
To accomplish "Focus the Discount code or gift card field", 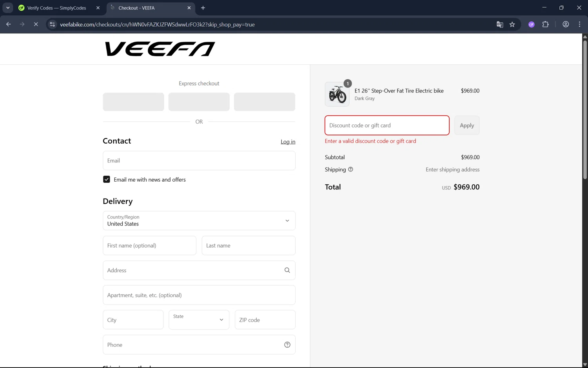I will 387,126.
